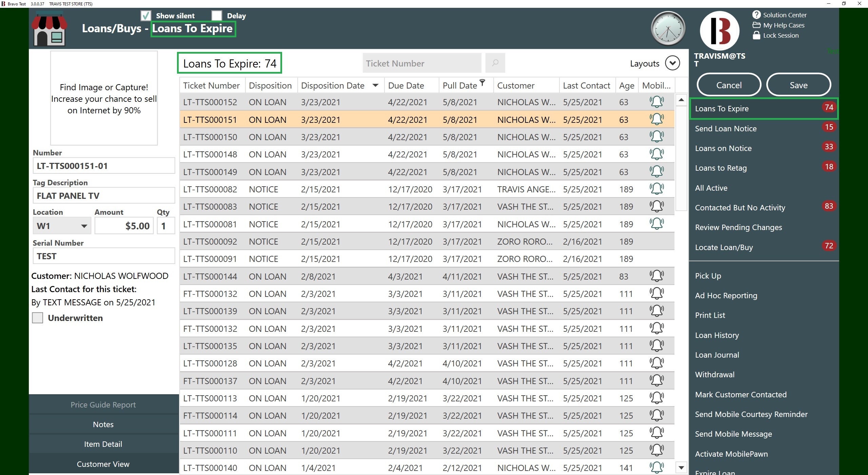
Task: Click the Cancel button
Action: pos(729,85)
